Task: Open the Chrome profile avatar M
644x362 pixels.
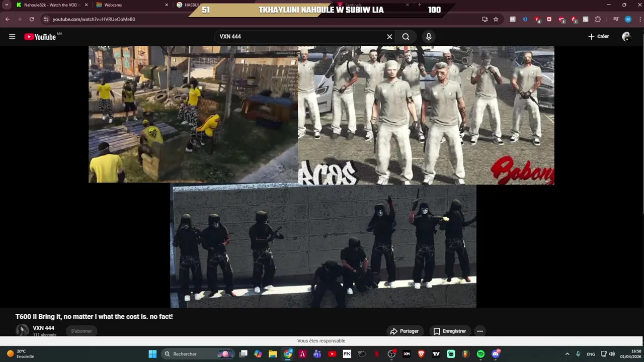Action: [x=628, y=19]
